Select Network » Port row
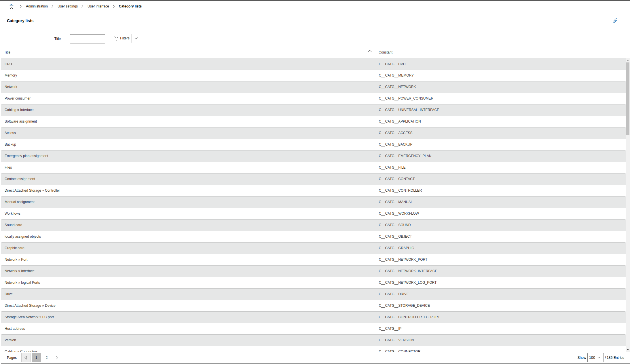Viewport: 630px width, 364px height. (313, 260)
